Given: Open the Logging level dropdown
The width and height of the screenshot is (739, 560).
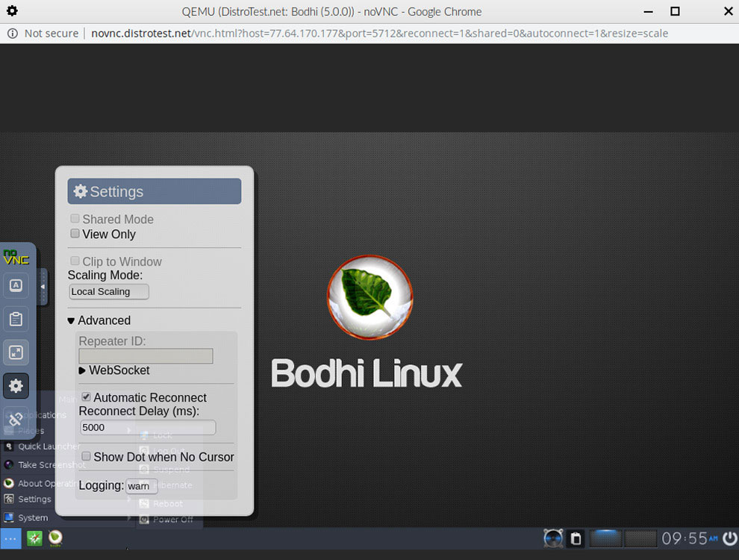Looking at the screenshot, I should pyautogui.click(x=141, y=486).
